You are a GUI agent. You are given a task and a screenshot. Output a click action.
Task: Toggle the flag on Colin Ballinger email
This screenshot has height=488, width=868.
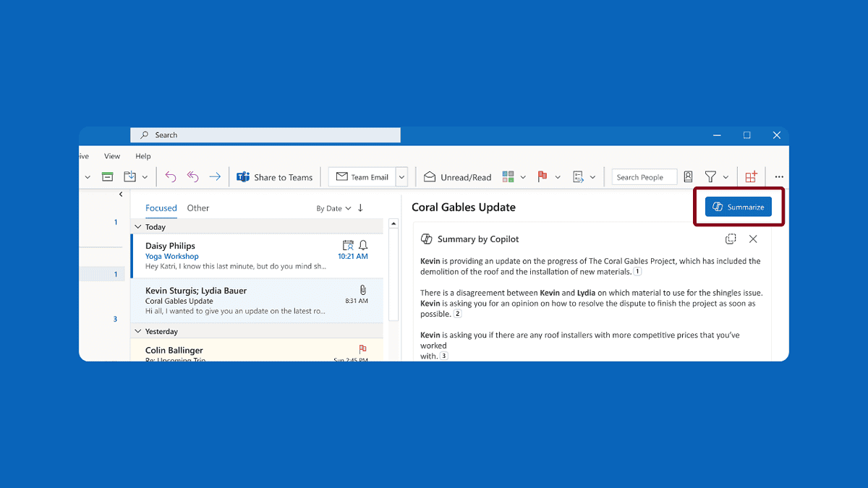(363, 349)
